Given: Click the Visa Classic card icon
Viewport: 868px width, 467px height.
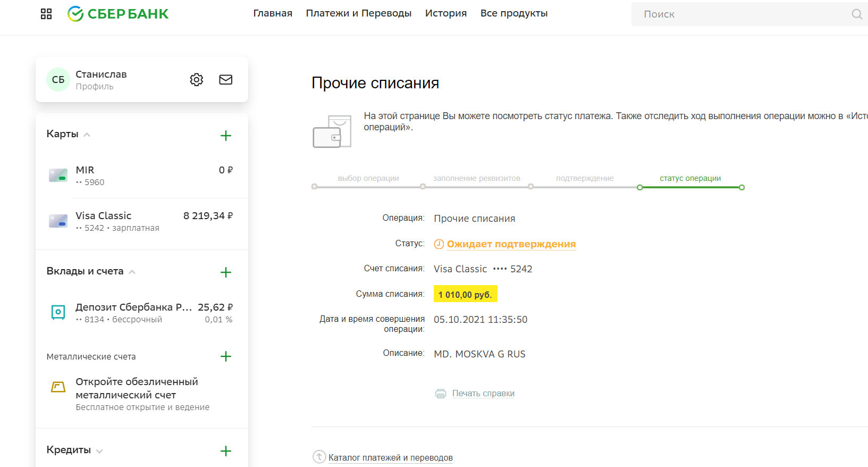Looking at the screenshot, I should click(58, 221).
